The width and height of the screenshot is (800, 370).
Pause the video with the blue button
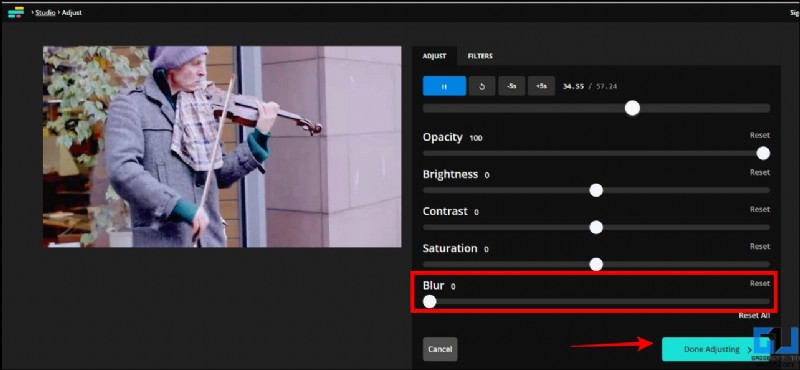click(x=444, y=86)
